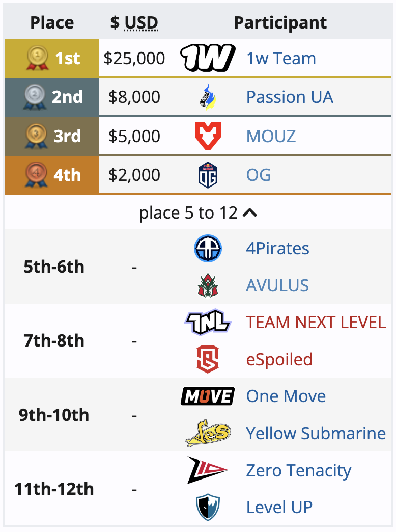The height and width of the screenshot is (532, 396).
Task: Click the gold 1st place medal
Action: coord(37,58)
